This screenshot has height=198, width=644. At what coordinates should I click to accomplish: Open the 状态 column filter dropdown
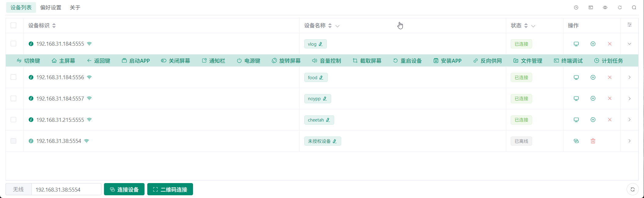[533, 26]
